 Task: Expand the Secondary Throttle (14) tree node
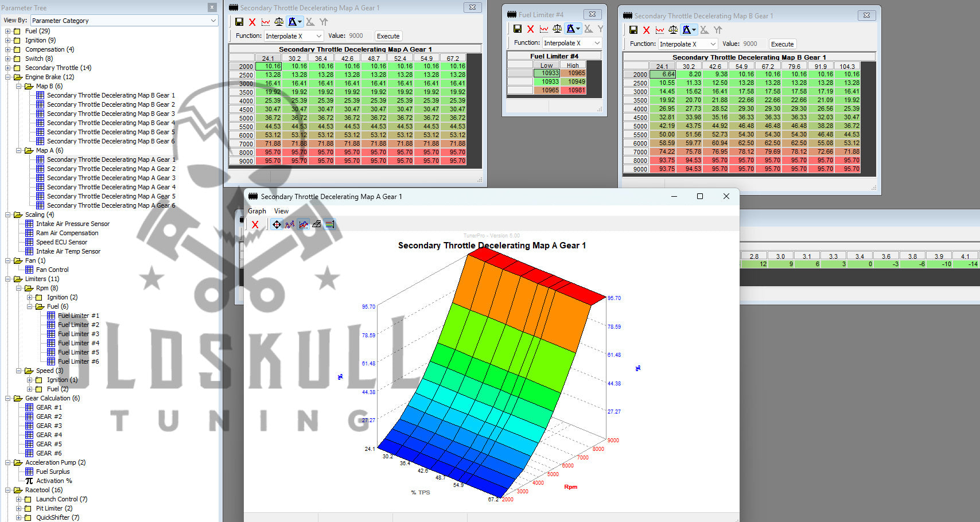(8, 68)
